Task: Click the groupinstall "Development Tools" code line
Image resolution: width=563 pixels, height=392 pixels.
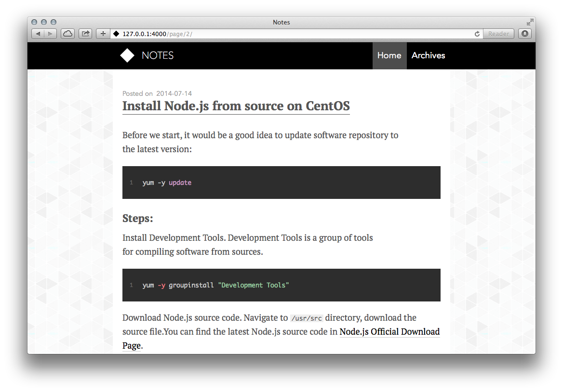Action: 216,285
